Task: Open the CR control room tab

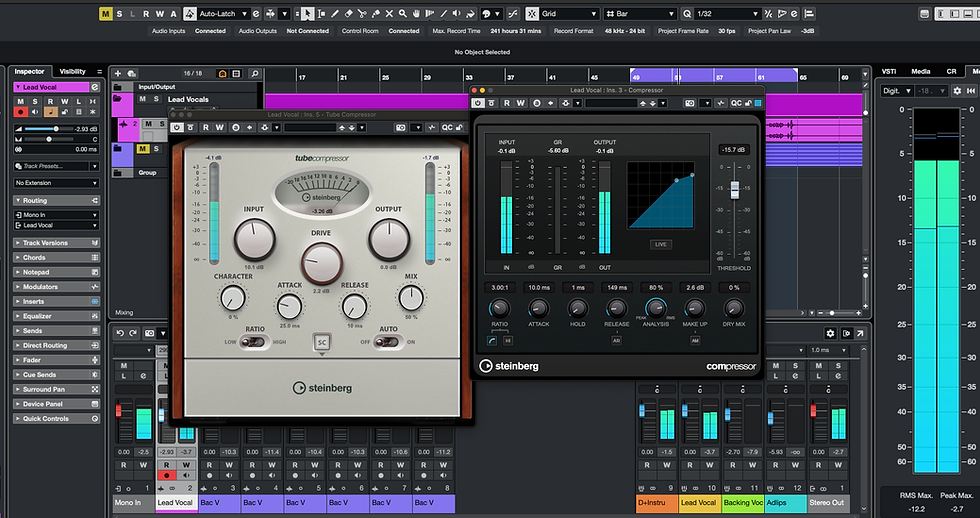Action: click(951, 72)
